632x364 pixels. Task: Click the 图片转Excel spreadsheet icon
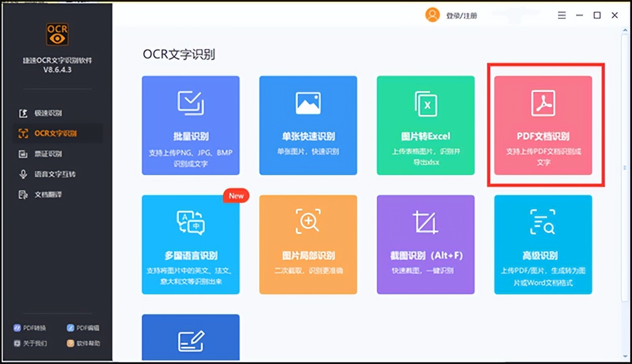click(x=425, y=104)
